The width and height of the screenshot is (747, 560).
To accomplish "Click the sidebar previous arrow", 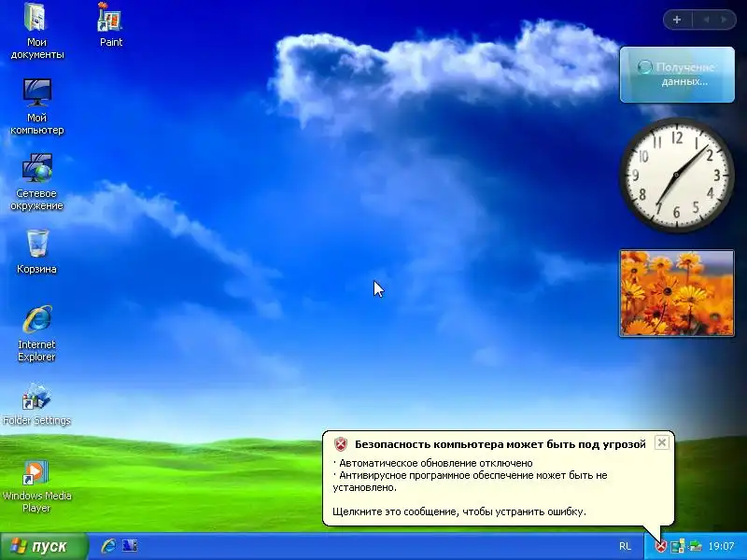I will 706,20.
